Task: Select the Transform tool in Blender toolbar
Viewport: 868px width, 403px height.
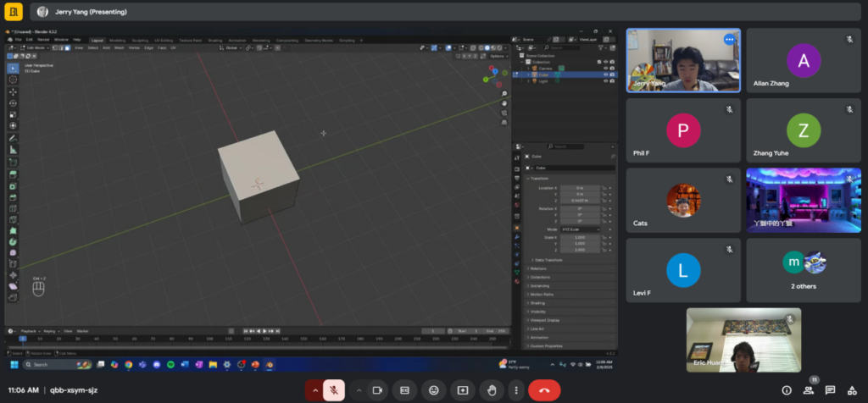Action: click(x=13, y=126)
